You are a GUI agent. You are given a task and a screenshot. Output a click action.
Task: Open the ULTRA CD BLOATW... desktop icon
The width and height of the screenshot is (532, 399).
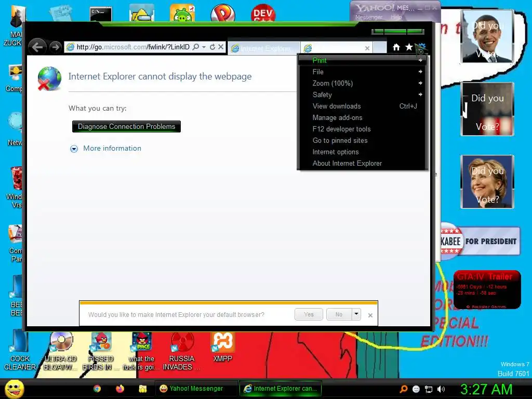coord(61,351)
